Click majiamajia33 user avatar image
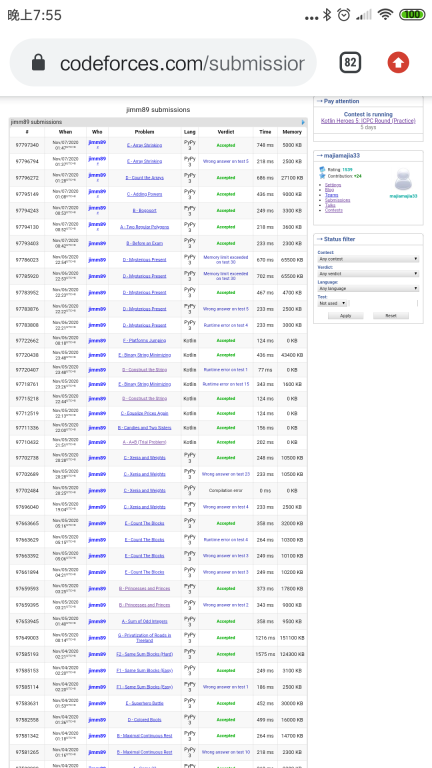This screenshot has width=432, height=768. tap(403, 179)
